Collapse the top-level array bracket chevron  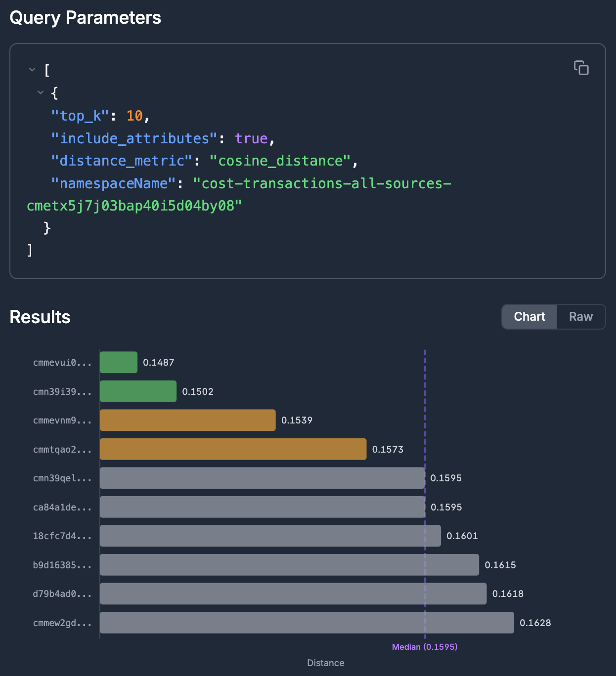pos(32,70)
